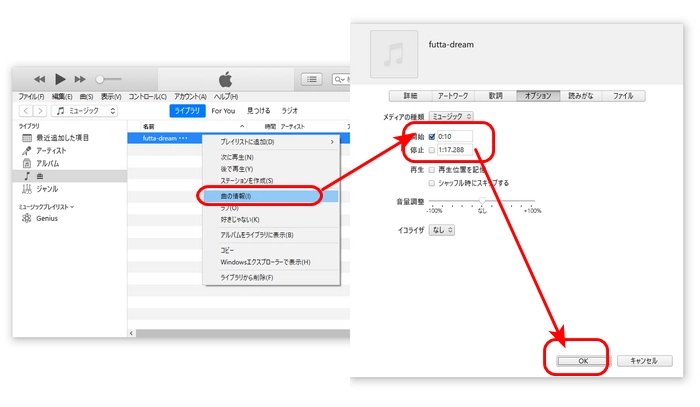This screenshot has width=700, height=407.
Task: Open the コントロール(C) menu
Action: pos(147,96)
